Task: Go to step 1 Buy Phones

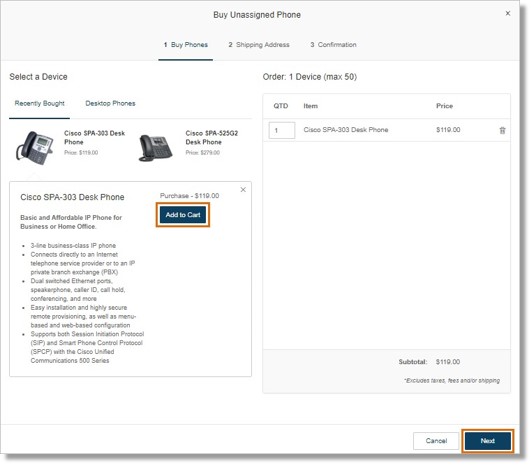Action: pos(186,45)
